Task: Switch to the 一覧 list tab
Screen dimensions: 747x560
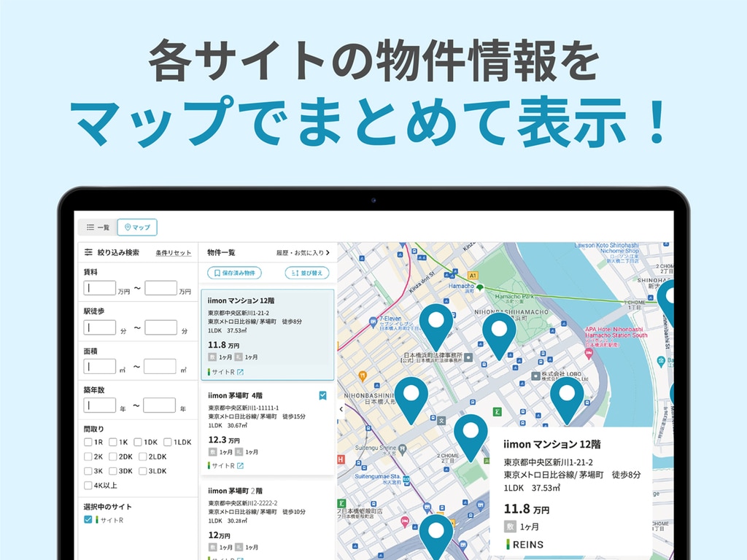Action: (x=98, y=227)
